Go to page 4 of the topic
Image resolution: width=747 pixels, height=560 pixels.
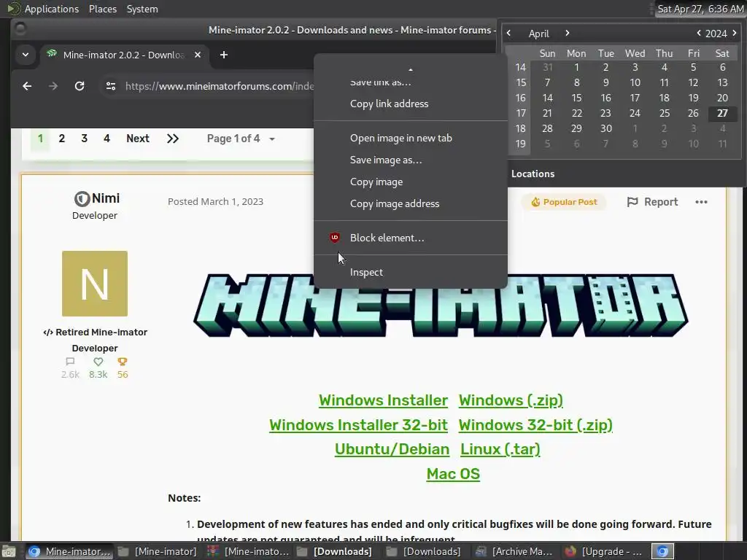(107, 139)
